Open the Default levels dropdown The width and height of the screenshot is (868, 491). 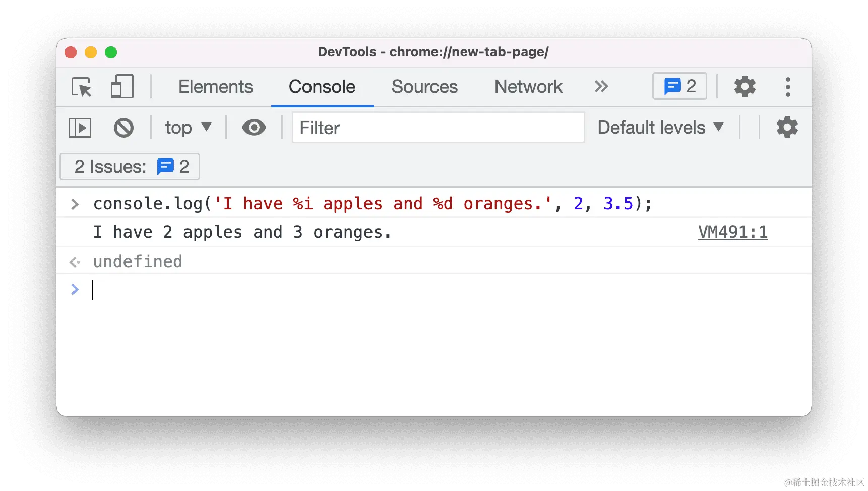[660, 128]
